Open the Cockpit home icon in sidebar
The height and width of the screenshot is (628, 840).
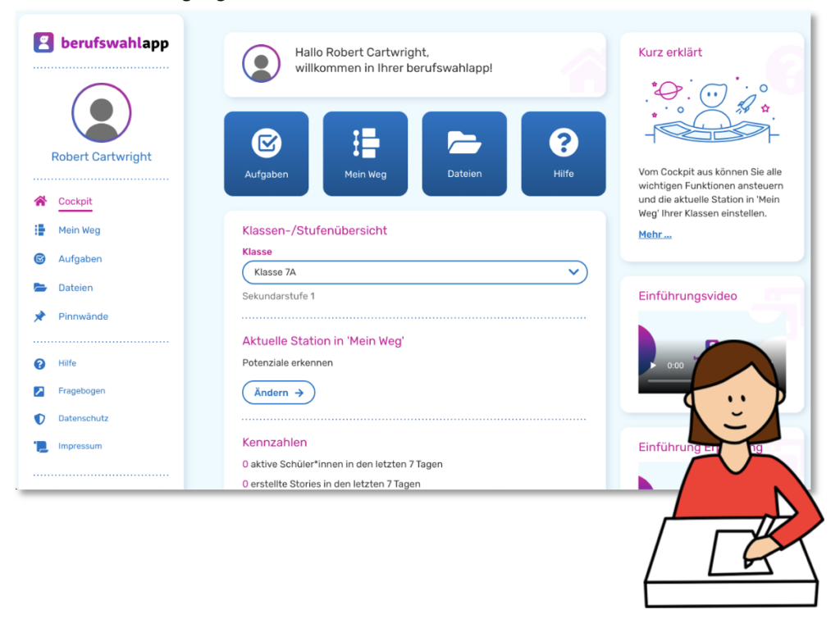(39, 202)
